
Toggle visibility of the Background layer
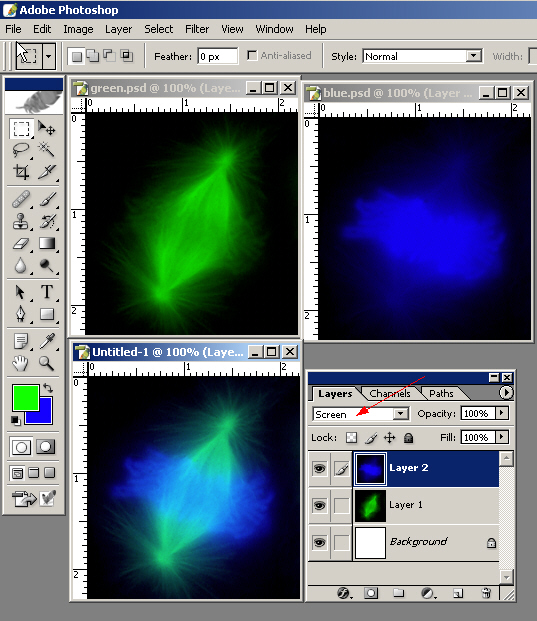point(319,542)
